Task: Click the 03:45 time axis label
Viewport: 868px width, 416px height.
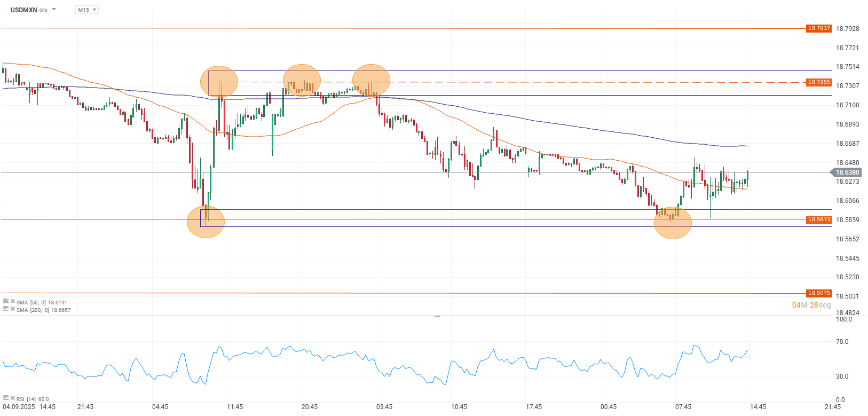Action: click(384, 407)
